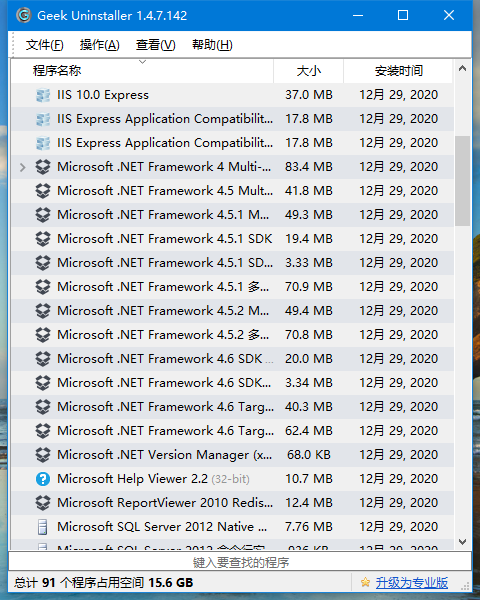Open the 查看(V) menu
The height and width of the screenshot is (600, 480).
pos(156,45)
